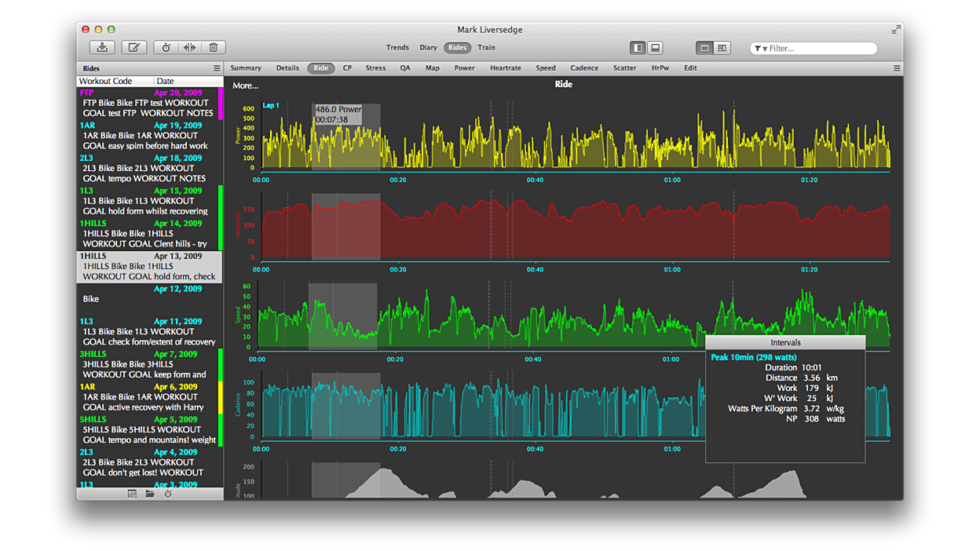Toggle the sidebar visibility button
Viewport: 980px width, 551px height.
point(638,48)
